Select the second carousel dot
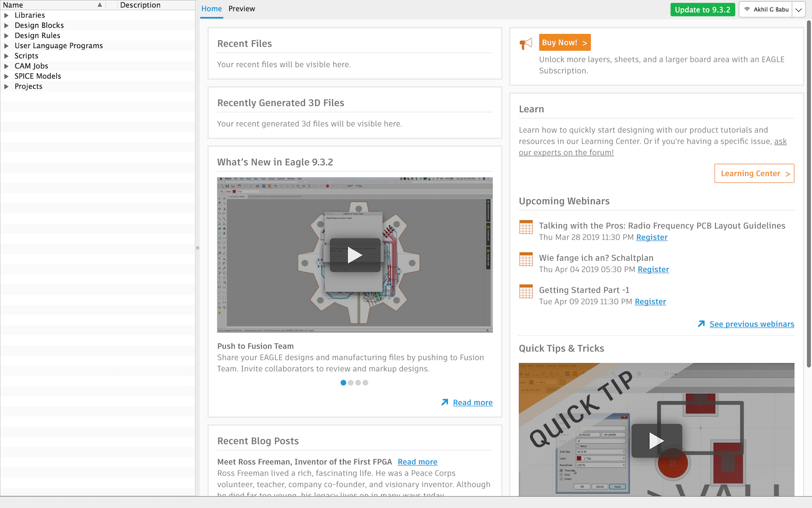 tap(351, 383)
